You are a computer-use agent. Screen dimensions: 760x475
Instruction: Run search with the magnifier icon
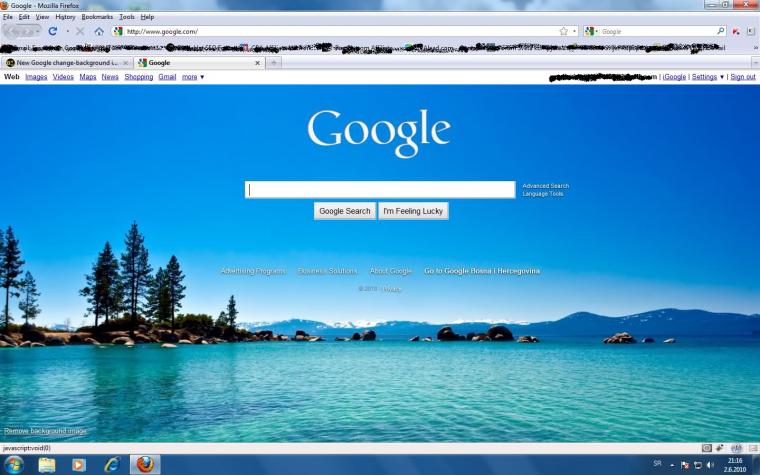pos(721,32)
